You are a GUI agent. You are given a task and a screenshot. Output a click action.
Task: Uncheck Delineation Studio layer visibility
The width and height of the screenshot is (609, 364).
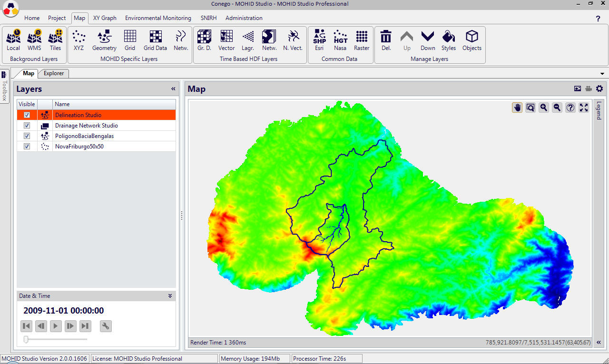tap(27, 115)
